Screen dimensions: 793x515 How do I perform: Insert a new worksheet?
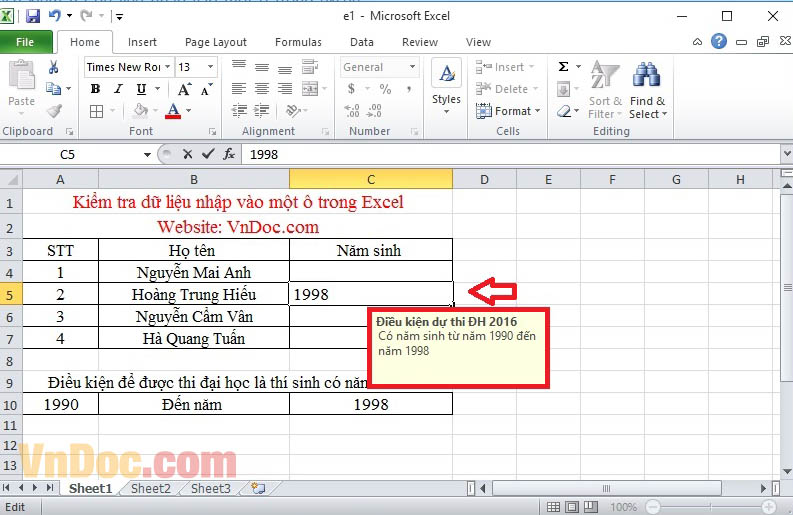(258, 488)
